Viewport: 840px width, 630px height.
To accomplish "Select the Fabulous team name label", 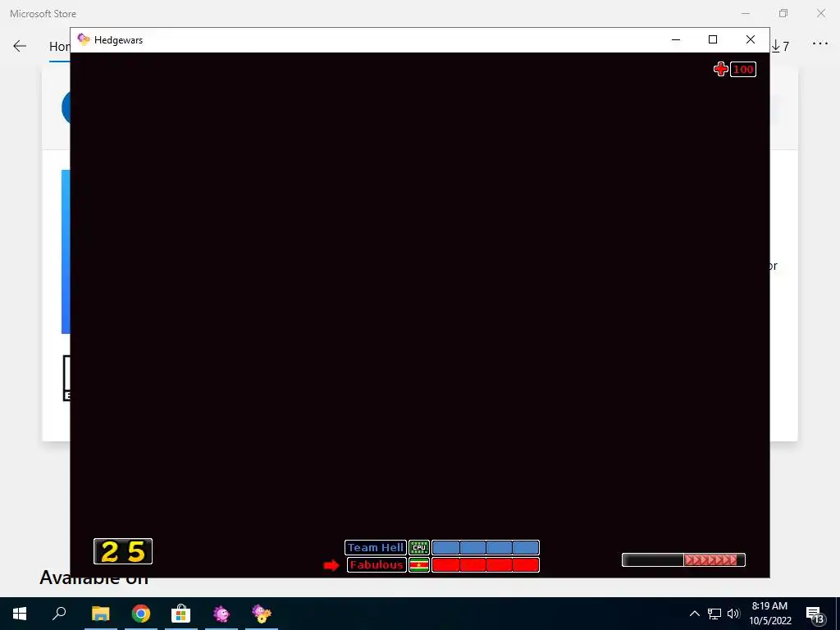I will tap(377, 564).
